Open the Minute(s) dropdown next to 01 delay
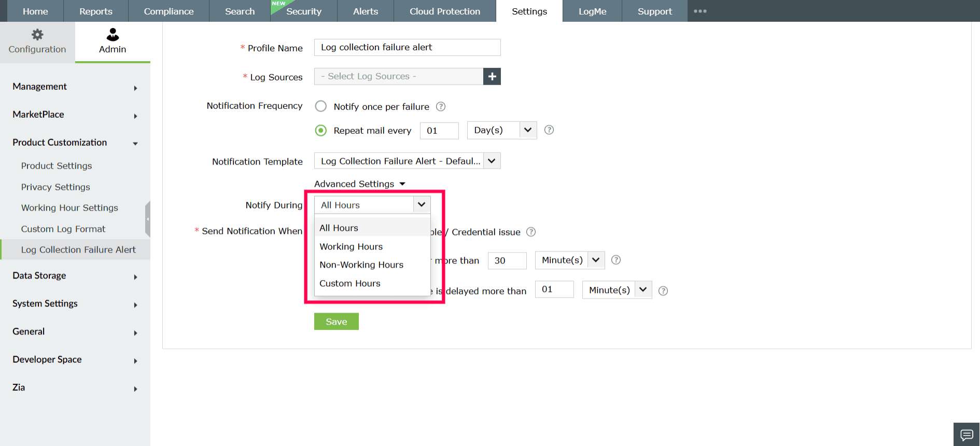The height and width of the screenshot is (446, 980). [x=617, y=290]
